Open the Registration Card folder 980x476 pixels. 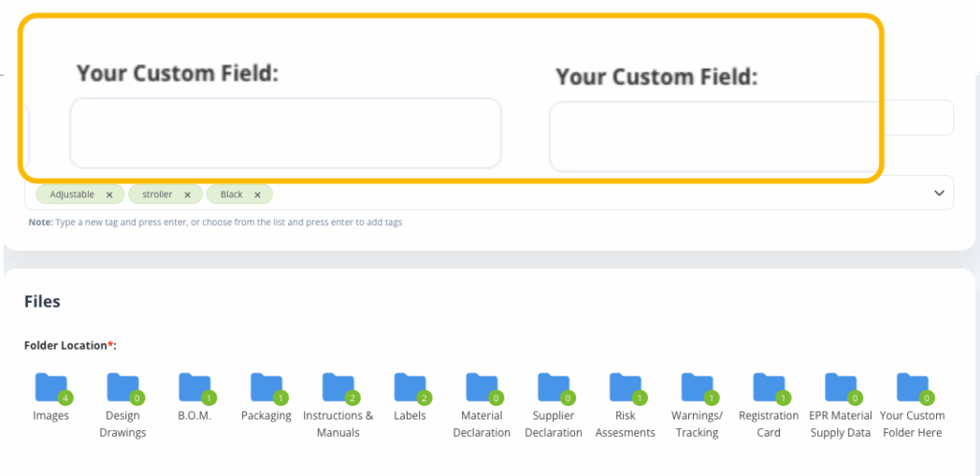point(769,388)
